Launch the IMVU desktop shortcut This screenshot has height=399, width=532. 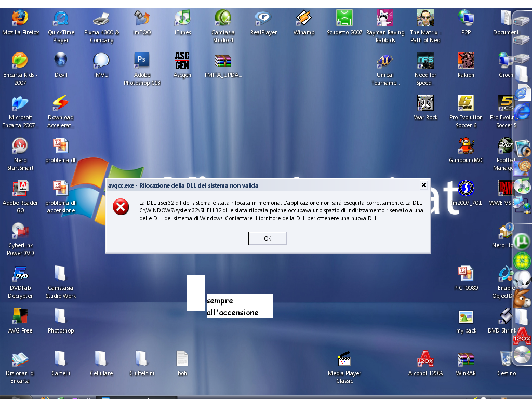(x=101, y=65)
